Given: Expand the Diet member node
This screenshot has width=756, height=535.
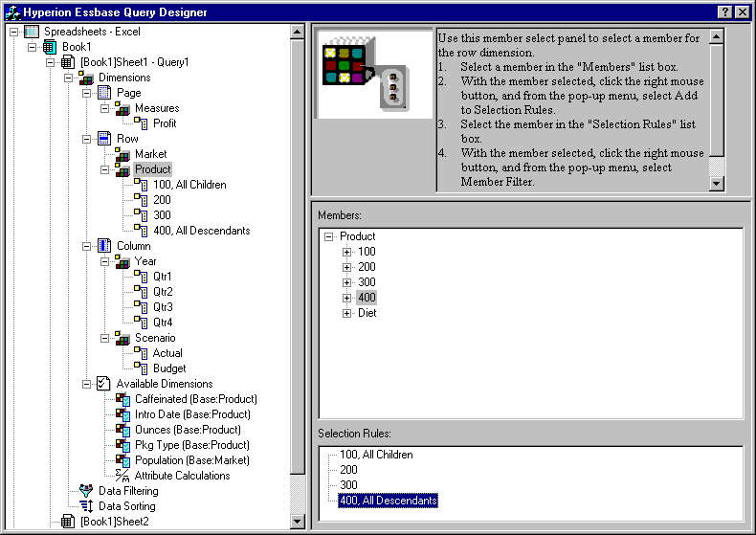Looking at the screenshot, I should click(346, 313).
